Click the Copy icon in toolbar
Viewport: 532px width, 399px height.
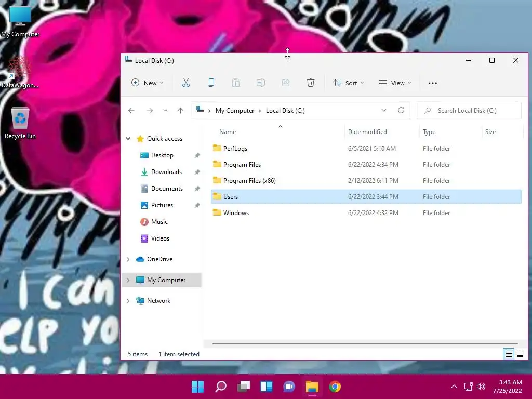[211, 83]
